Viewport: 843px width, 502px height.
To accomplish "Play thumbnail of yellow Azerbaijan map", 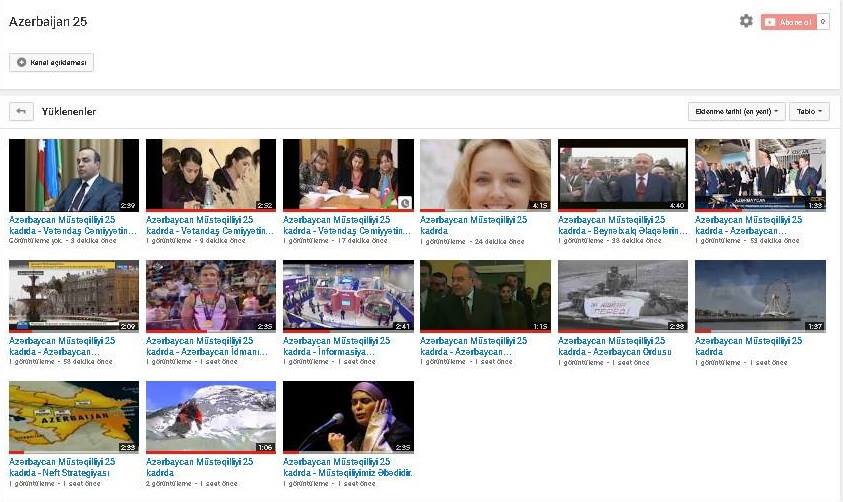I will pyautogui.click(x=74, y=417).
